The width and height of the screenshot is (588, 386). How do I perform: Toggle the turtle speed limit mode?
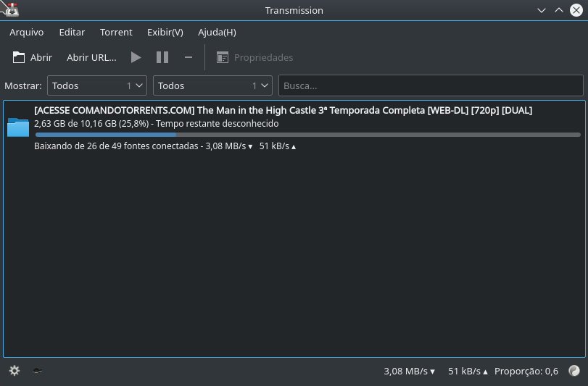pos(37,371)
